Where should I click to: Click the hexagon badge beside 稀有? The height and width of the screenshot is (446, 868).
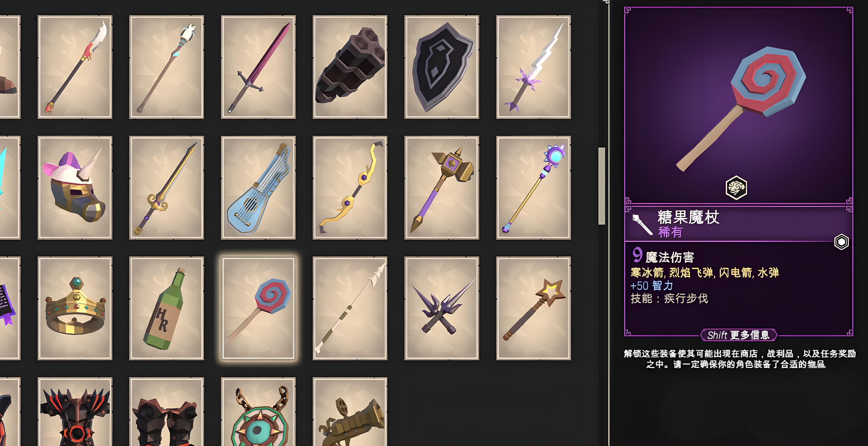841,242
